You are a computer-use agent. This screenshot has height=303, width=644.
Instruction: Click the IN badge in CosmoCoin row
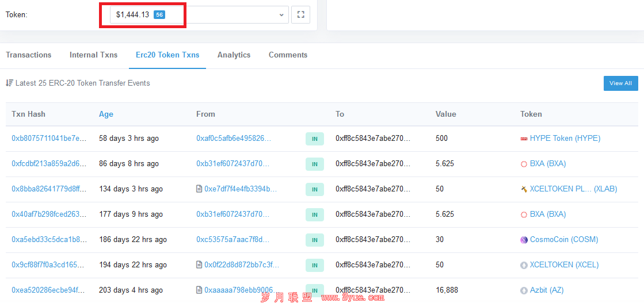[x=315, y=240]
